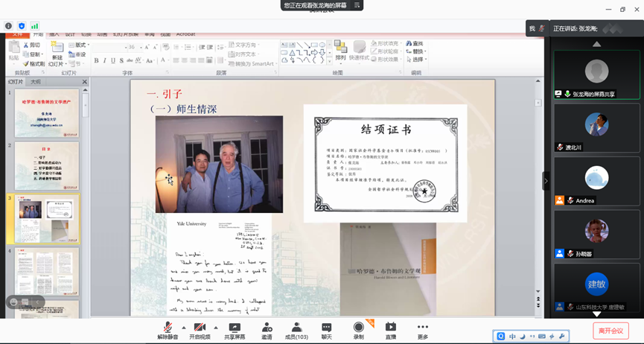
Task: Select Andrea participant video tile
Action: [596, 181]
